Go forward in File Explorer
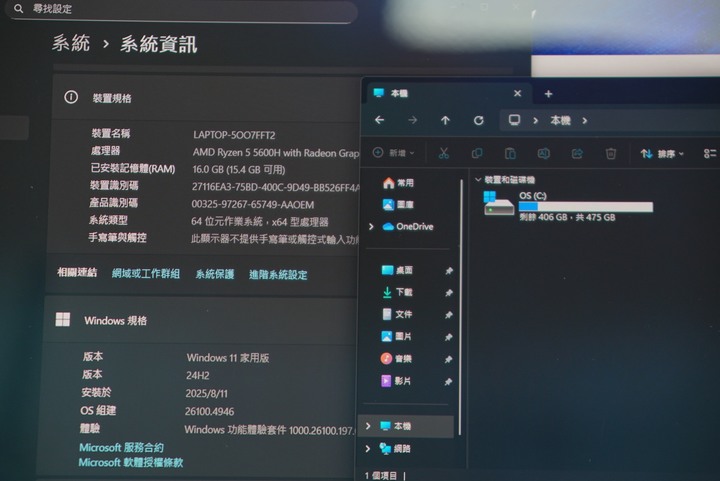720x481 pixels. pyautogui.click(x=412, y=120)
